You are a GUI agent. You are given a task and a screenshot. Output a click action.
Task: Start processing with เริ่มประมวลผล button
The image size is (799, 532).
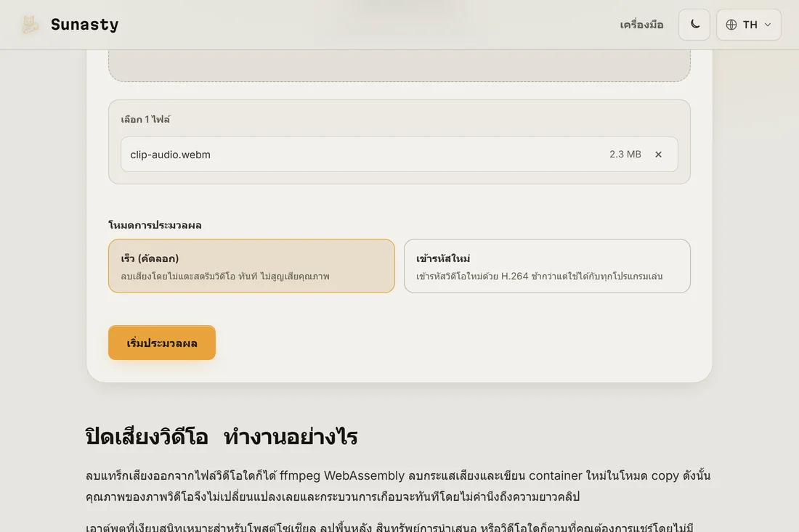click(x=162, y=343)
